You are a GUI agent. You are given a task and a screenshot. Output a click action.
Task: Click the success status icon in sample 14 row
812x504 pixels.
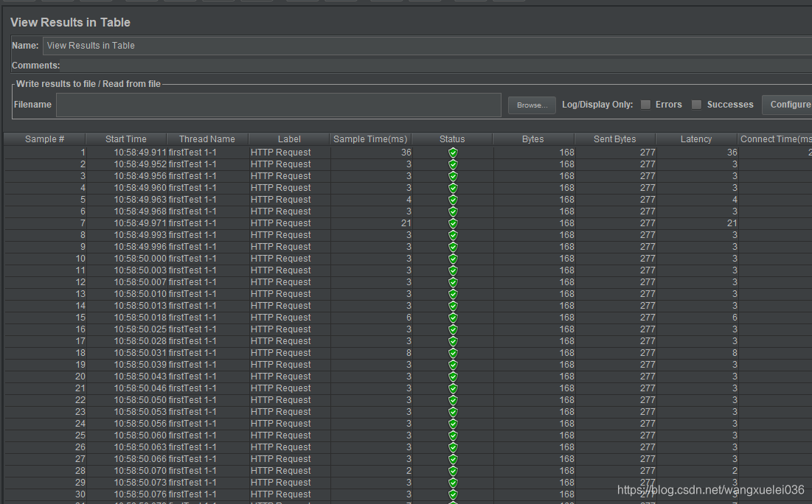[453, 306]
